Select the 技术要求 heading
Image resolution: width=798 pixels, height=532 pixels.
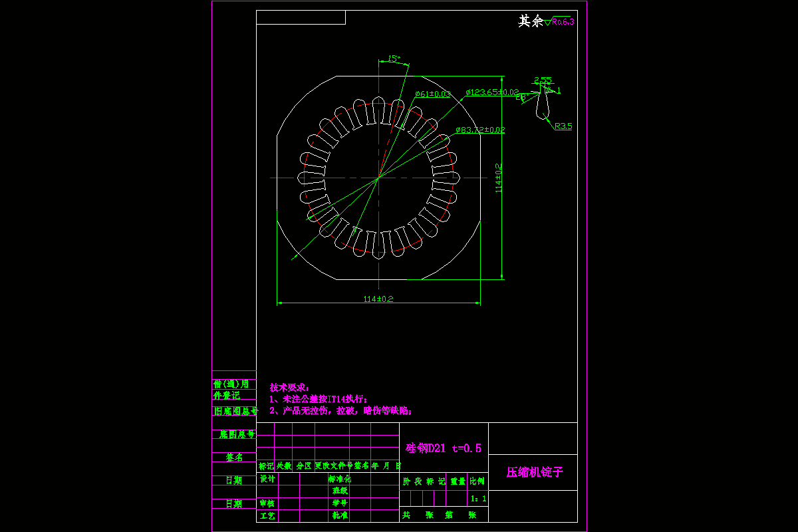tap(289, 387)
